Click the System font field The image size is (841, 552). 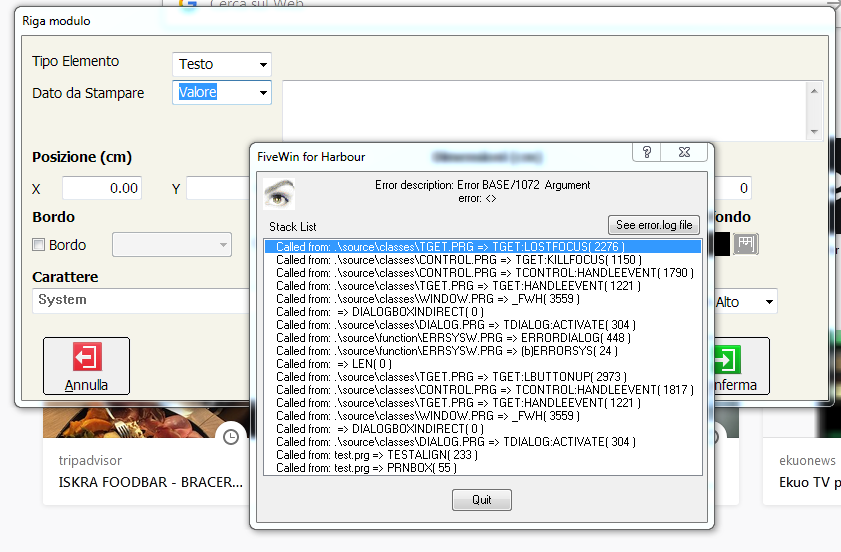point(141,300)
